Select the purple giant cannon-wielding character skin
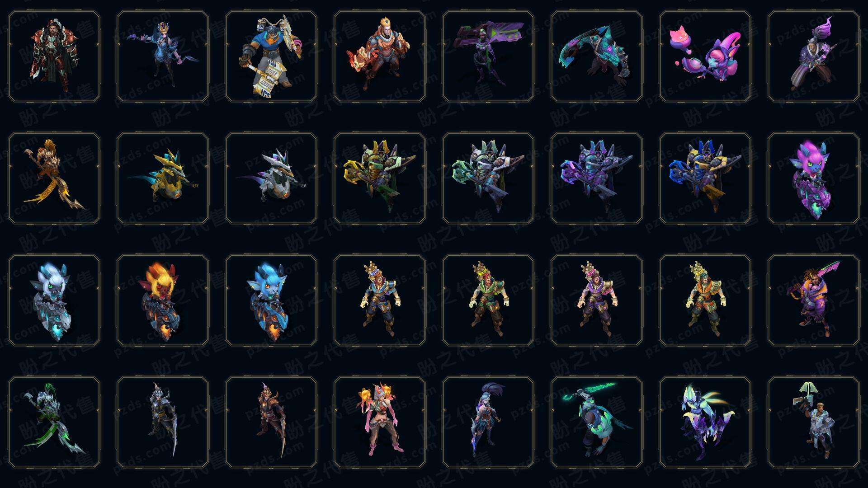The height and width of the screenshot is (488, 868). 488,56
